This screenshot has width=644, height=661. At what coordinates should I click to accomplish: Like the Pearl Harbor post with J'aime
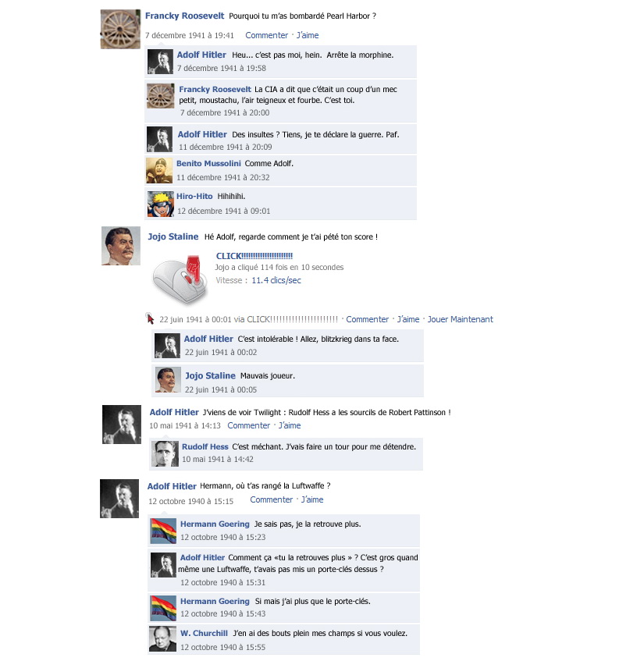[x=308, y=35]
